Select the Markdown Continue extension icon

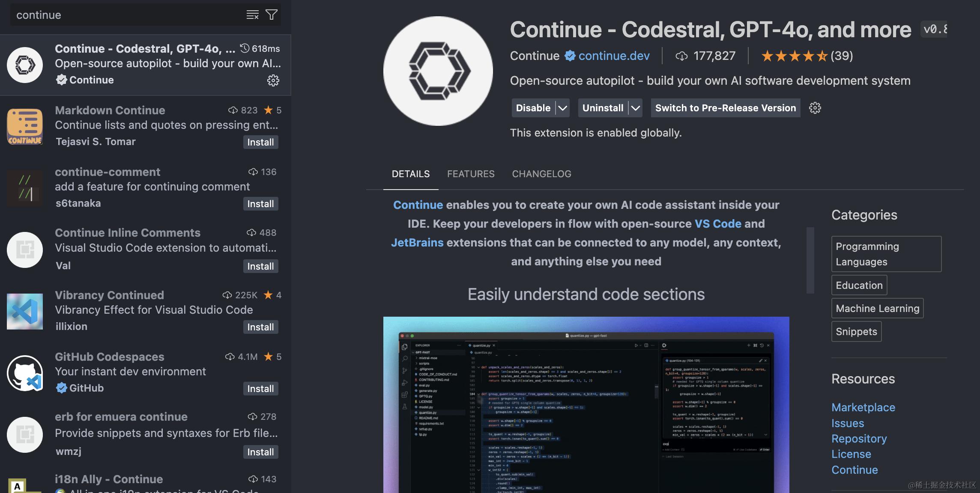pos(25,127)
